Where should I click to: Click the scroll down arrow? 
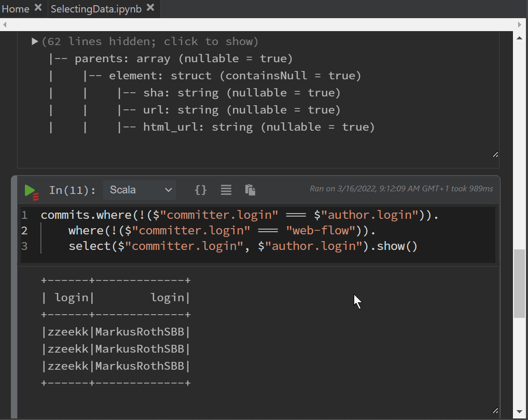(519, 412)
